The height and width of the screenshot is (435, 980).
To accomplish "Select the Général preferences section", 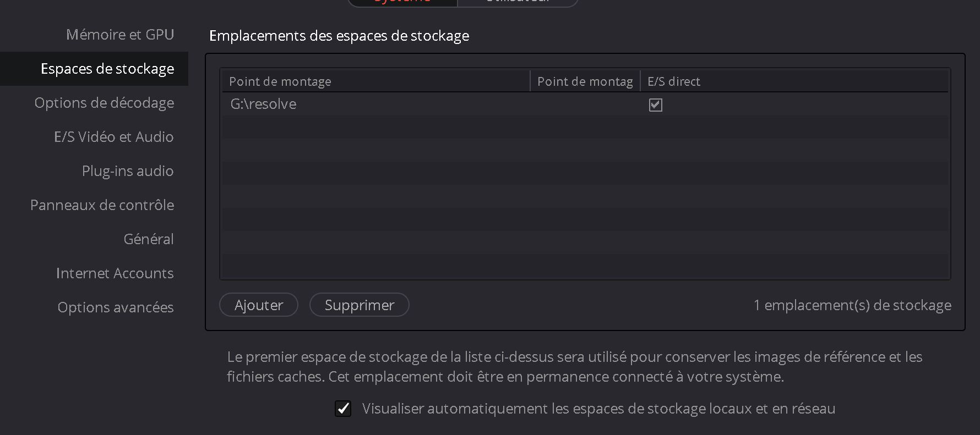I will coord(149,239).
